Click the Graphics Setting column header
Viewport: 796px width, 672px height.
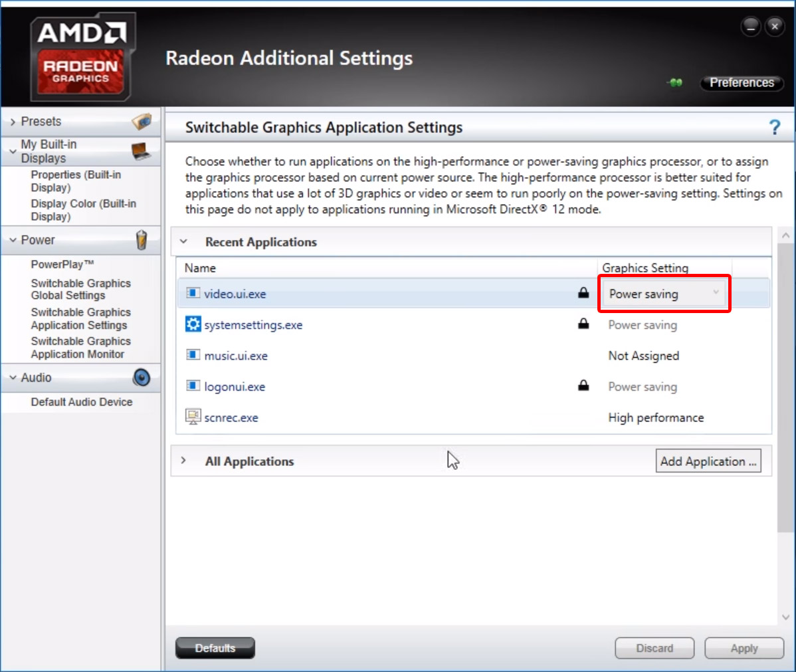(x=645, y=268)
